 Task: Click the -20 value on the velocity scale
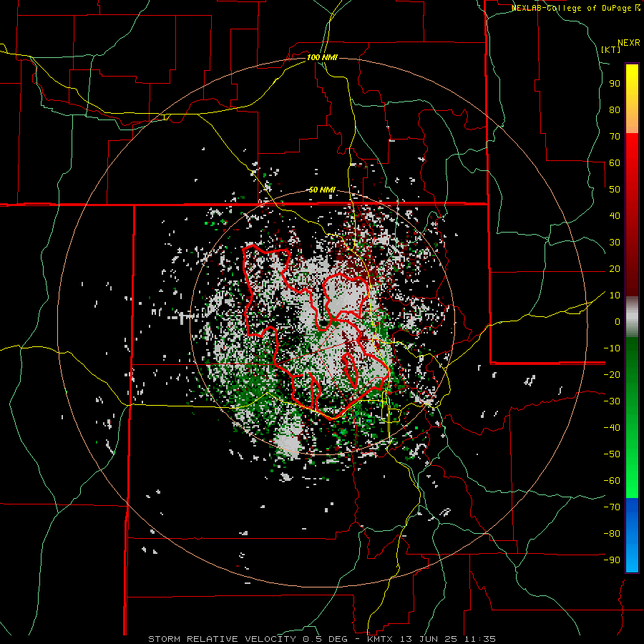pos(612,374)
